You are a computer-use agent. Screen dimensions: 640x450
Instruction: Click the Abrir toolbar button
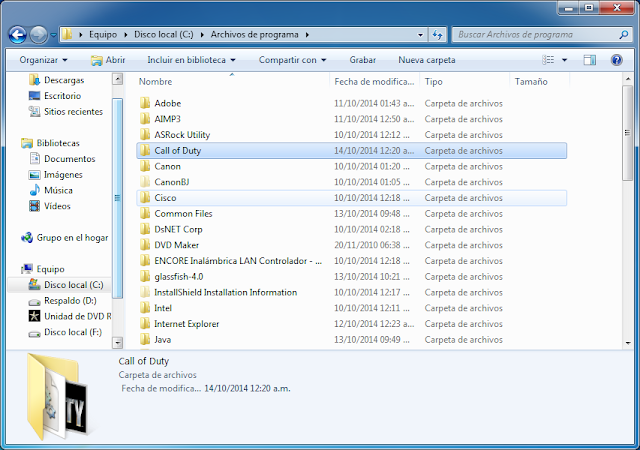pyautogui.click(x=108, y=60)
